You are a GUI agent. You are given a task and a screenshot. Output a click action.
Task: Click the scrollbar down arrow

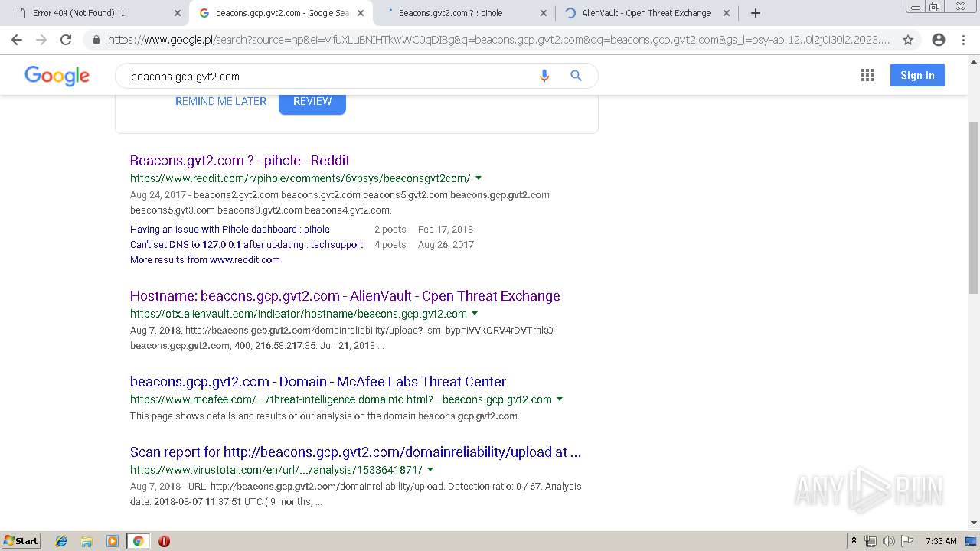(974, 523)
